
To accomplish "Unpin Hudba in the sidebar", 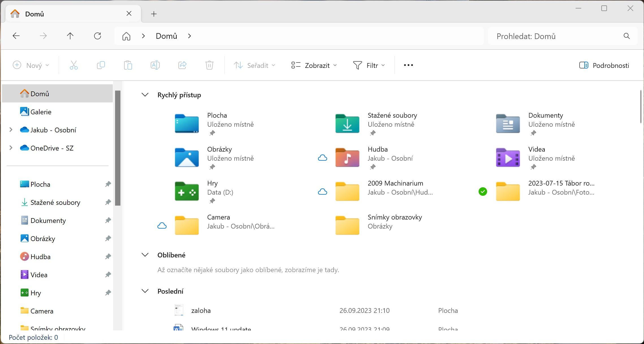I will tap(108, 257).
